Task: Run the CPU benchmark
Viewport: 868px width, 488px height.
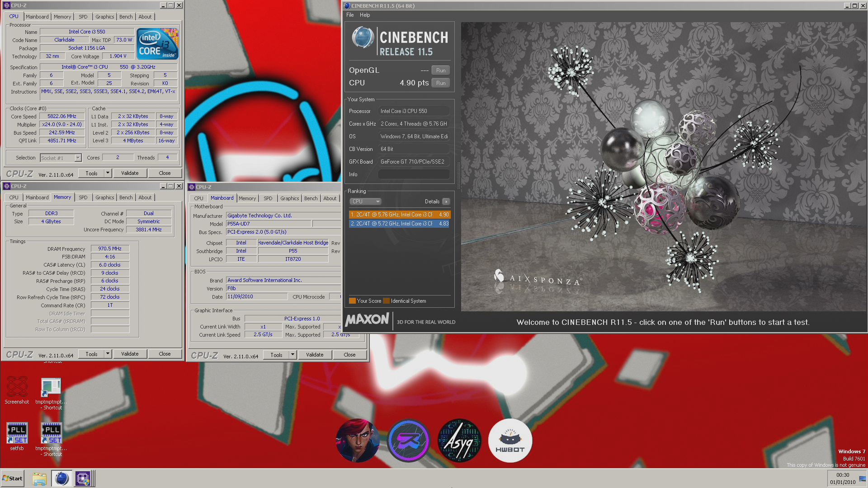Action: coord(441,83)
